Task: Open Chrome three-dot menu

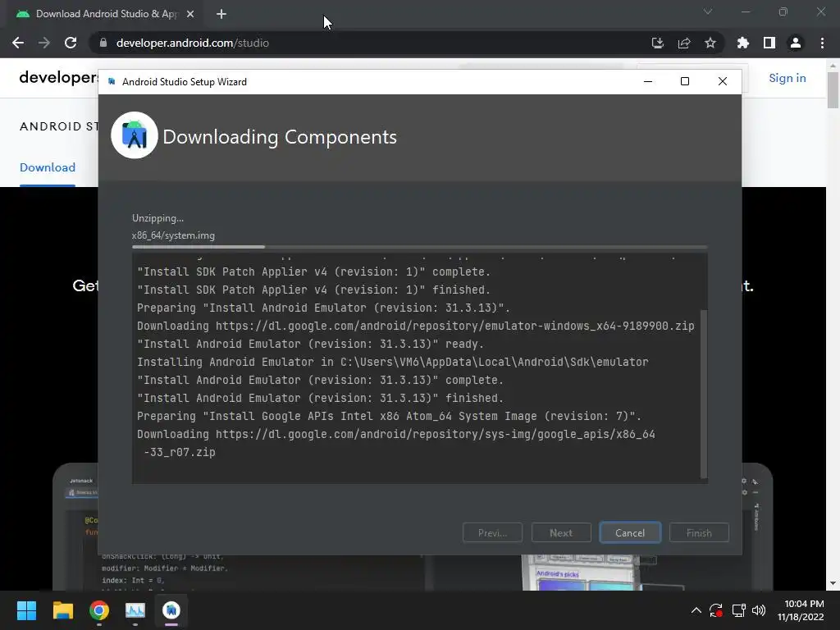Action: point(822,43)
